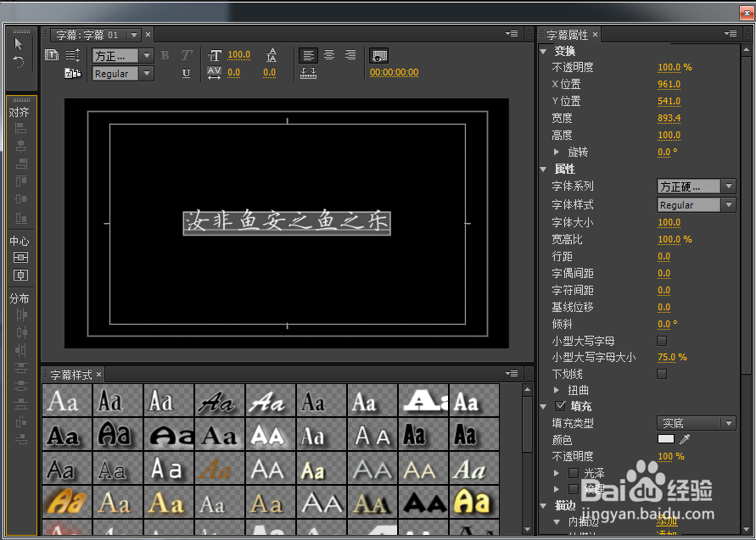This screenshot has height=540, width=756.
Task: Click 添加 link for 内描边
Action: click(x=667, y=521)
